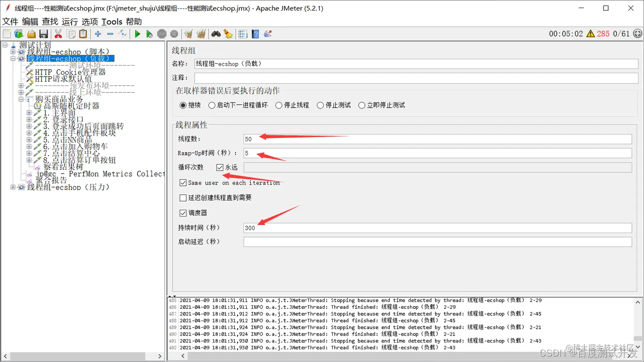Click the Ramp-Up时间 input field

pos(437,153)
